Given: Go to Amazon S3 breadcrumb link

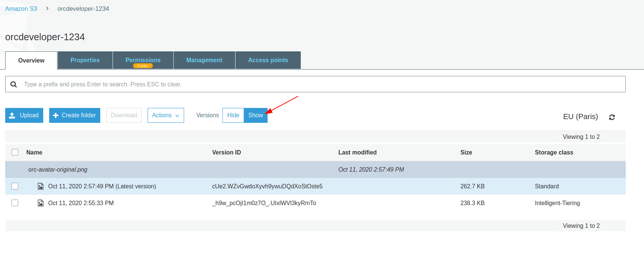Looking at the screenshot, I should pyautogui.click(x=21, y=9).
